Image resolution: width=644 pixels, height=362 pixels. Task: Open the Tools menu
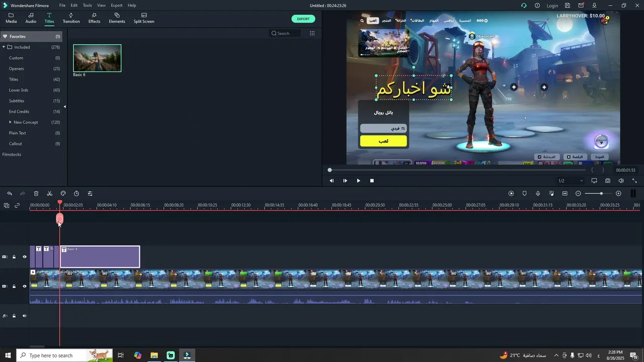(88, 6)
